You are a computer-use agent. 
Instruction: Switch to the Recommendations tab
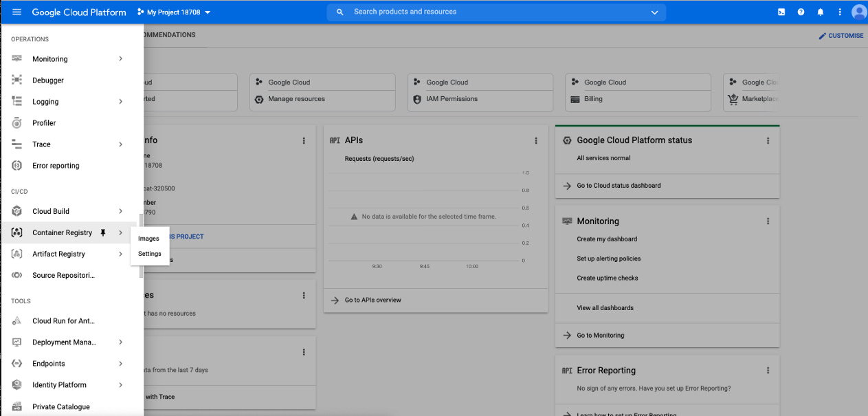tap(170, 35)
